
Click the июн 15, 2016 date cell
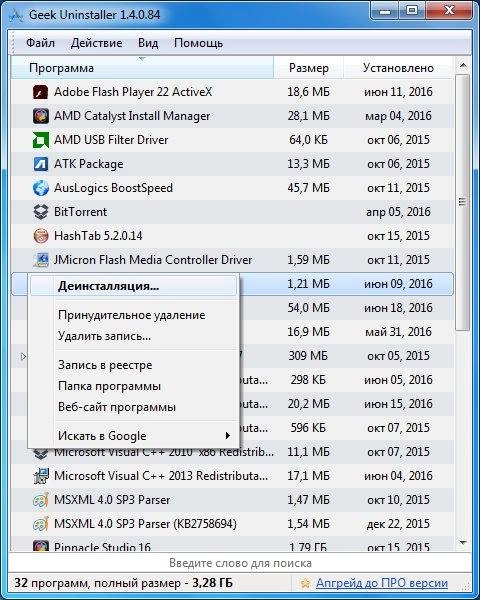point(398,404)
